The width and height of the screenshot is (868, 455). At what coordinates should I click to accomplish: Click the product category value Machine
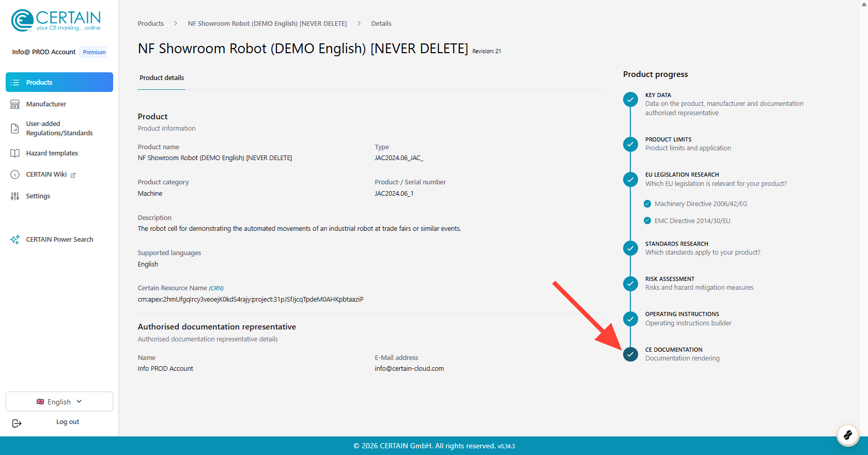coord(150,194)
